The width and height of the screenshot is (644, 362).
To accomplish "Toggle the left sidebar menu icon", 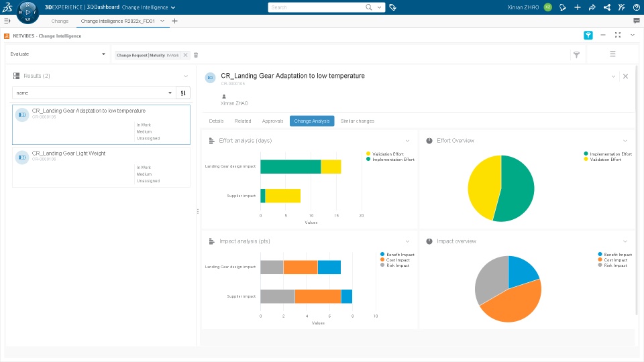I will tap(7, 21).
